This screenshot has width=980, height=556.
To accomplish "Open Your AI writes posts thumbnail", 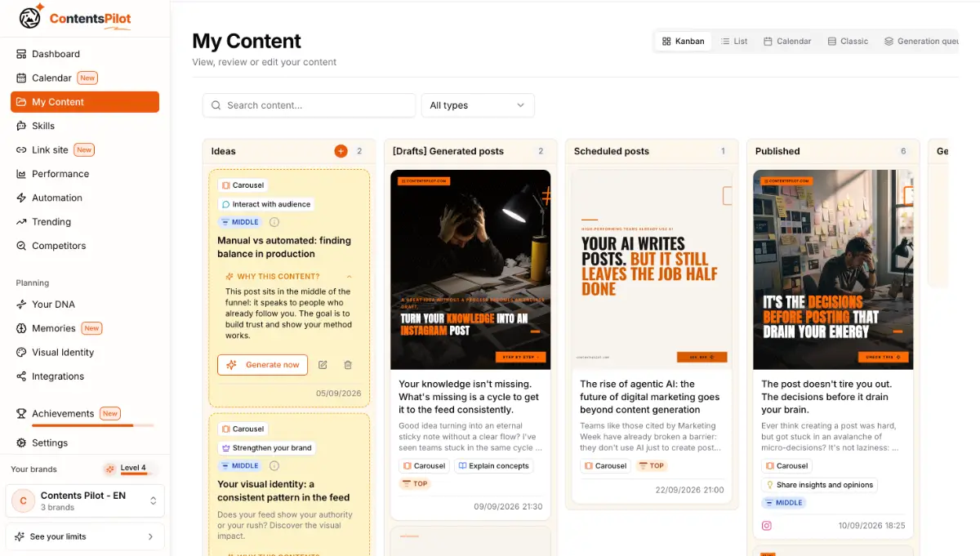I will (652, 269).
